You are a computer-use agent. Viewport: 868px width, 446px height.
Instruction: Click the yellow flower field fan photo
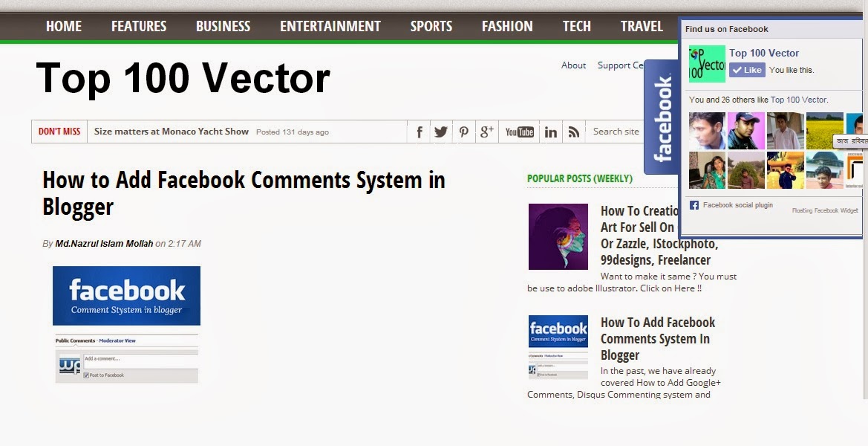click(x=825, y=131)
